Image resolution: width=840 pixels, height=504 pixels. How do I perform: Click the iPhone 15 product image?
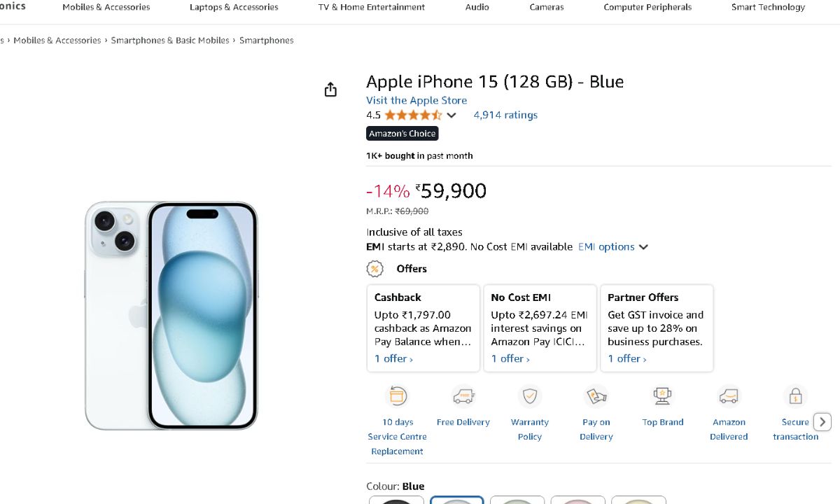pos(171,315)
